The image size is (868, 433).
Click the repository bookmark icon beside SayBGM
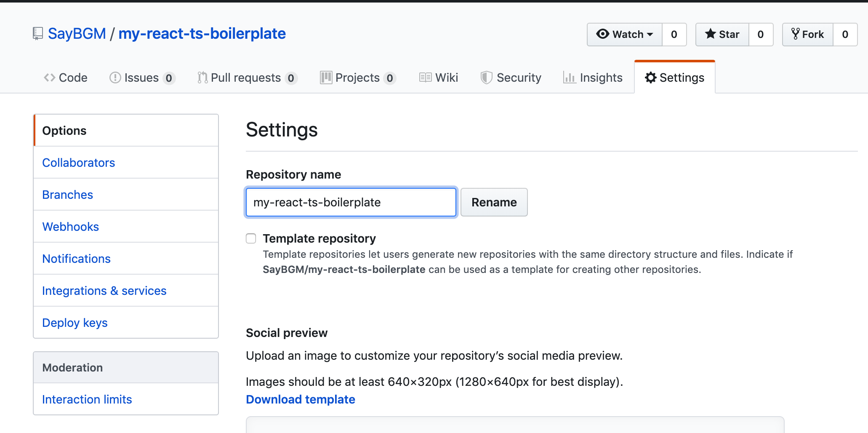pos(37,34)
